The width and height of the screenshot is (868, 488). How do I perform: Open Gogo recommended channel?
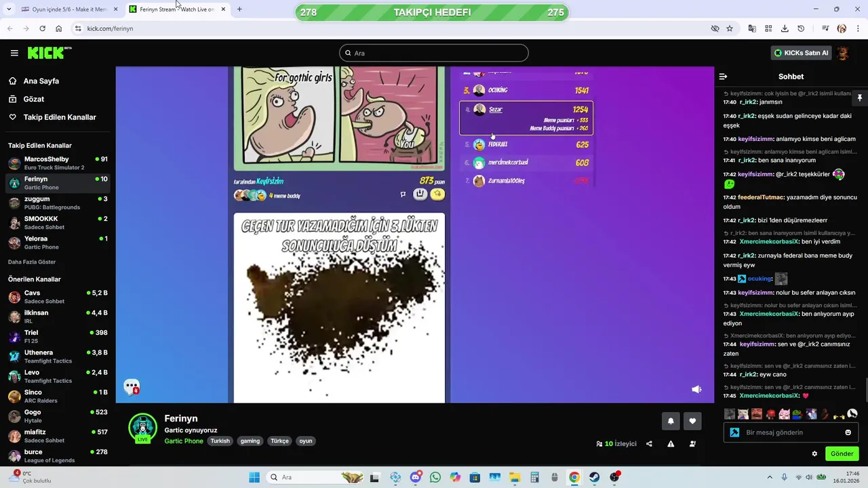click(58, 416)
